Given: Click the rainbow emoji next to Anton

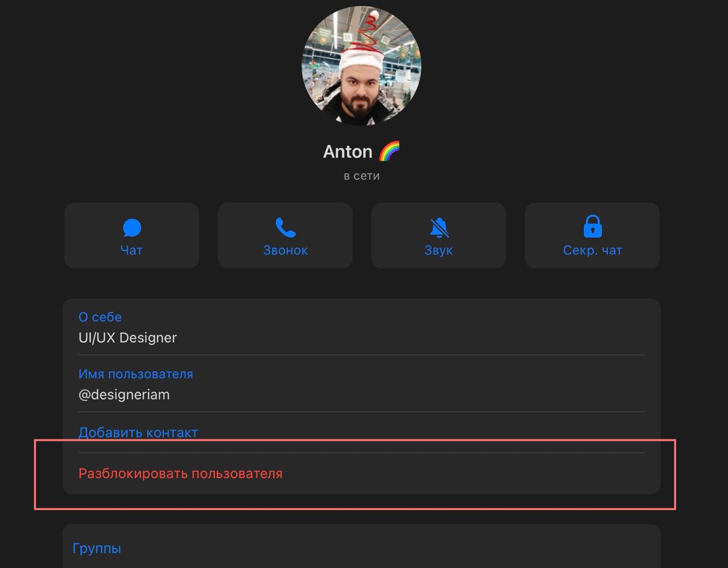Looking at the screenshot, I should 389,151.
